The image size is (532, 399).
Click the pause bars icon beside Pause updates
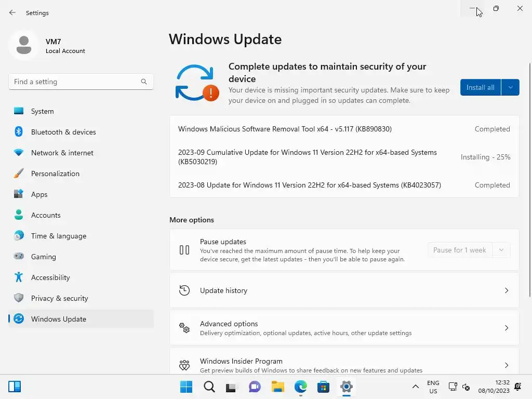coord(184,250)
